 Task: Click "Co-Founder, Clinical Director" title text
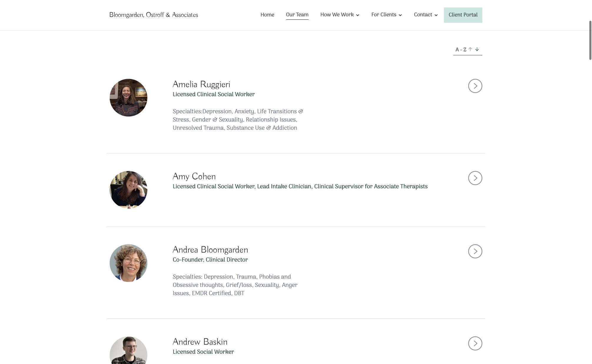click(210, 260)
